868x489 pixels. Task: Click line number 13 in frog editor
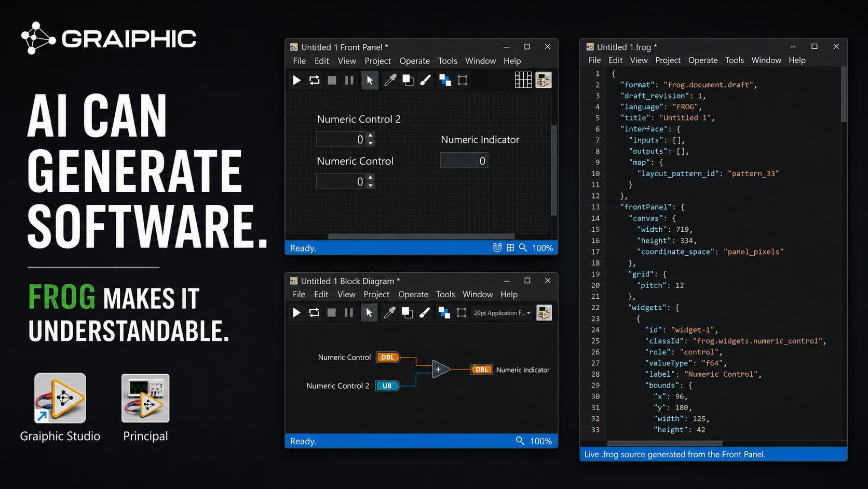pyautogui.click(x=595, y=207)
